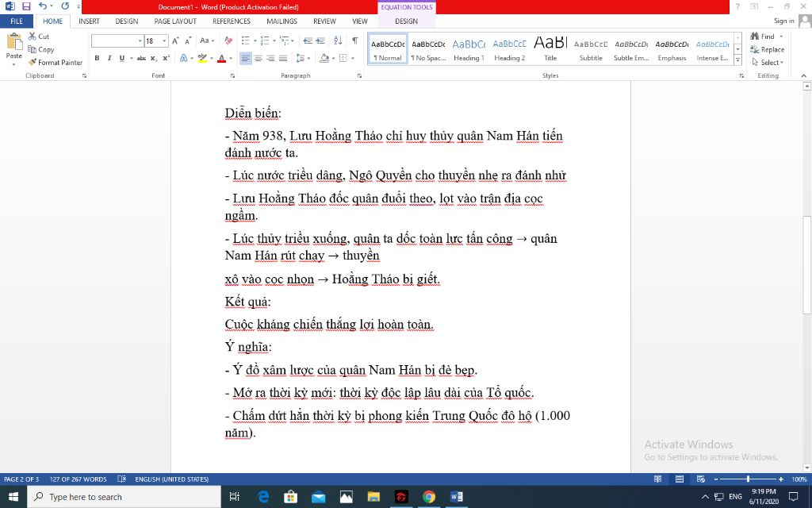The height and width of the screenshot is (508, 812).
Task: Click the Format Painter tool
Action: click(56, 62)
